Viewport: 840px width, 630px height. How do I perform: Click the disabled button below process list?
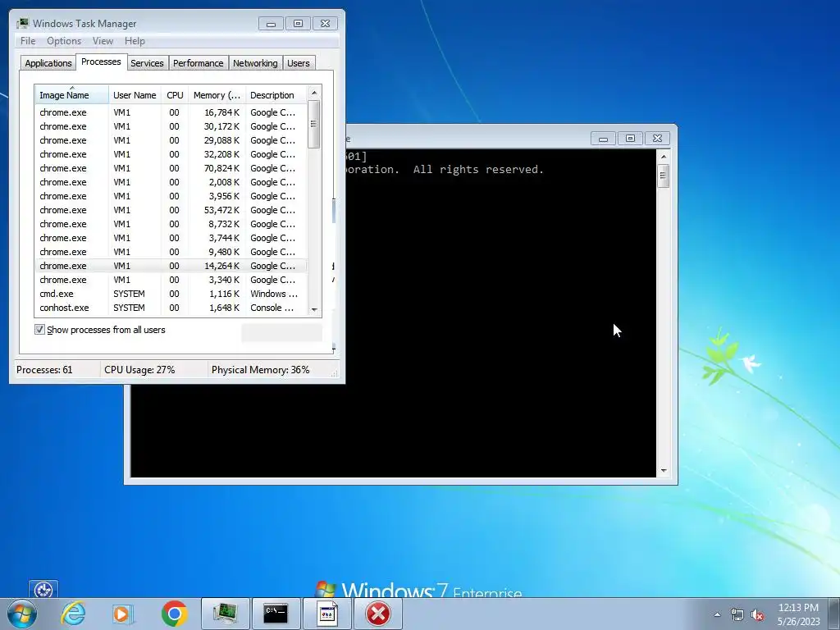pos(282,333)
